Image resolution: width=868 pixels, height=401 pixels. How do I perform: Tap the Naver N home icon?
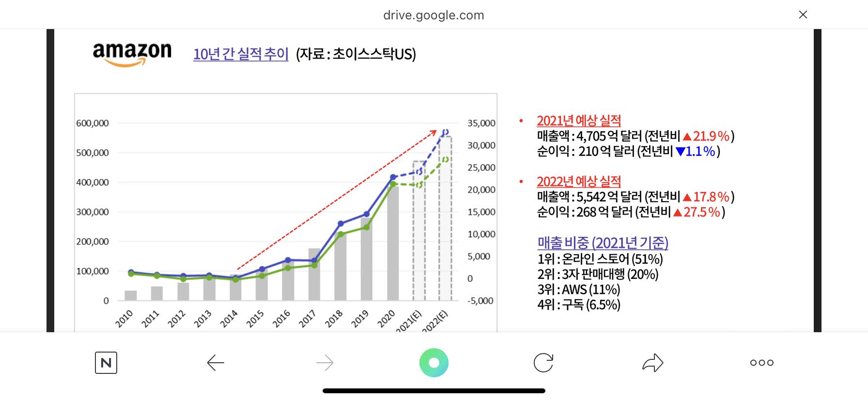(106, 363)
